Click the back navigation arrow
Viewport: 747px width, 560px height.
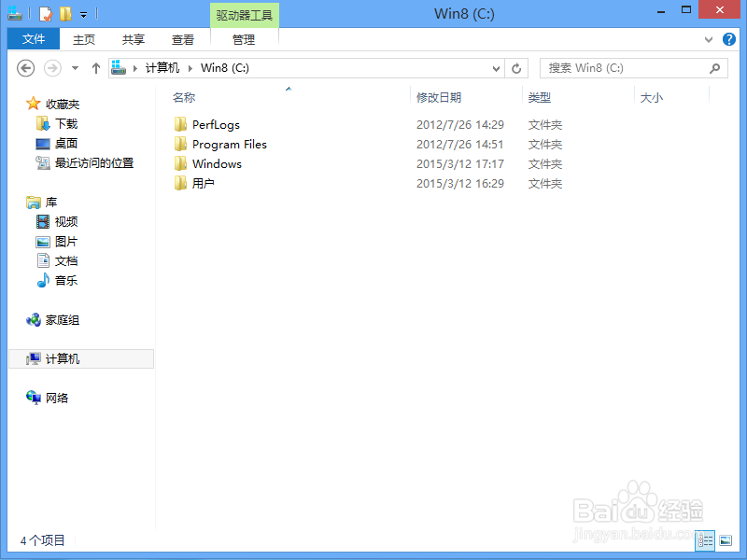(26, 68)
